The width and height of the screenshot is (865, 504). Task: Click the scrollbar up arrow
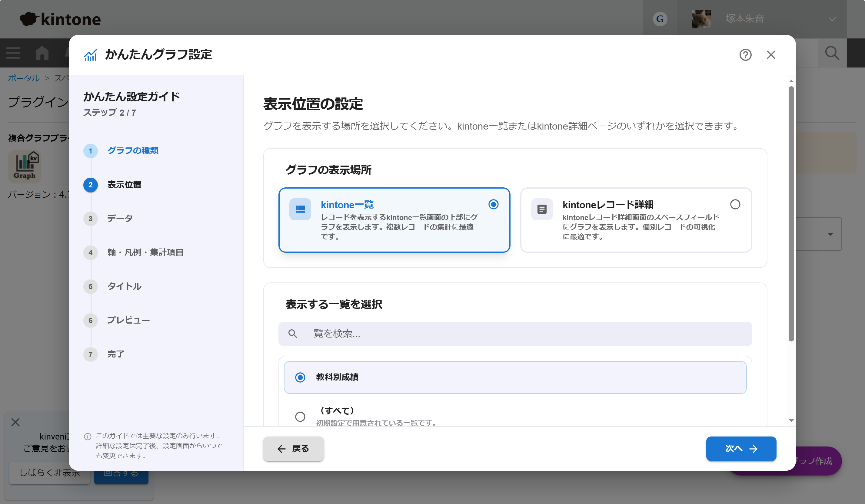click(791, 82)
